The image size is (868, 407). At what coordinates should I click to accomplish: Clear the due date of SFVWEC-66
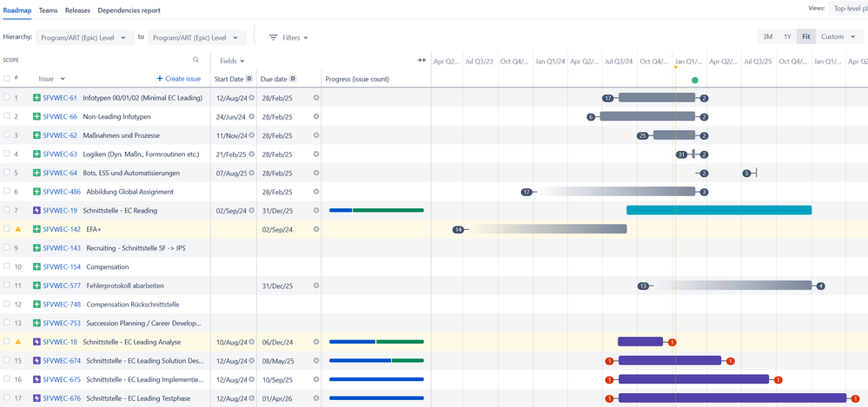(x=316, y=116)
